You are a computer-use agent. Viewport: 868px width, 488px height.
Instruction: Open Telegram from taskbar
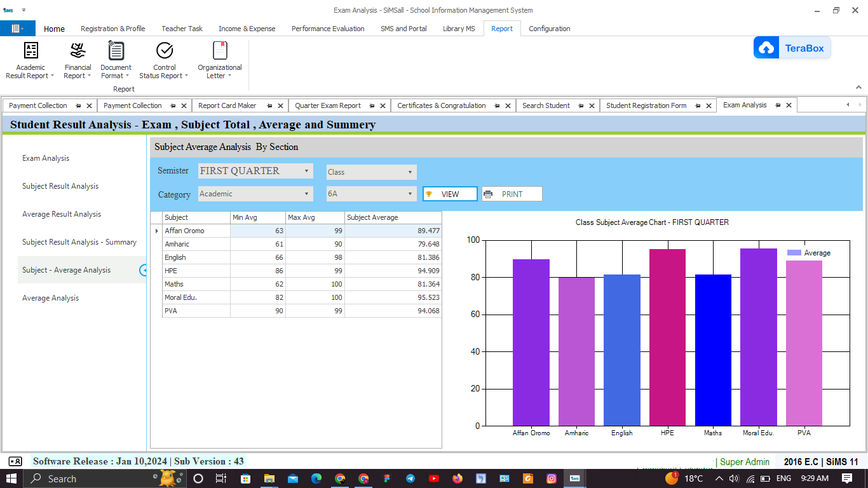[410, 478]
